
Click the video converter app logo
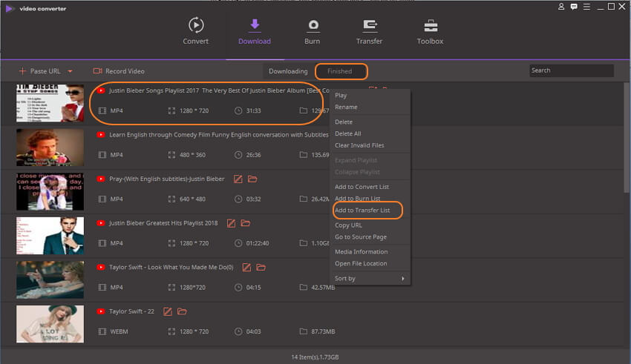10,8
